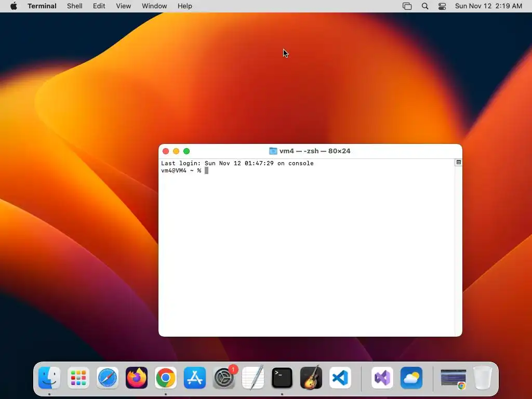532x399 pixels.
Task: Open the App Store Dock icon
Action: tap(195, 378)
